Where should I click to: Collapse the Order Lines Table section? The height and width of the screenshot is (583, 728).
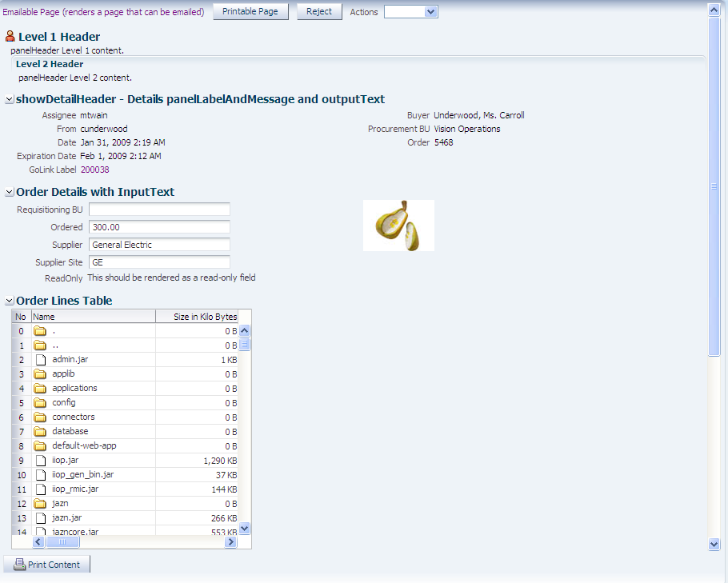[x=9, y=301]
